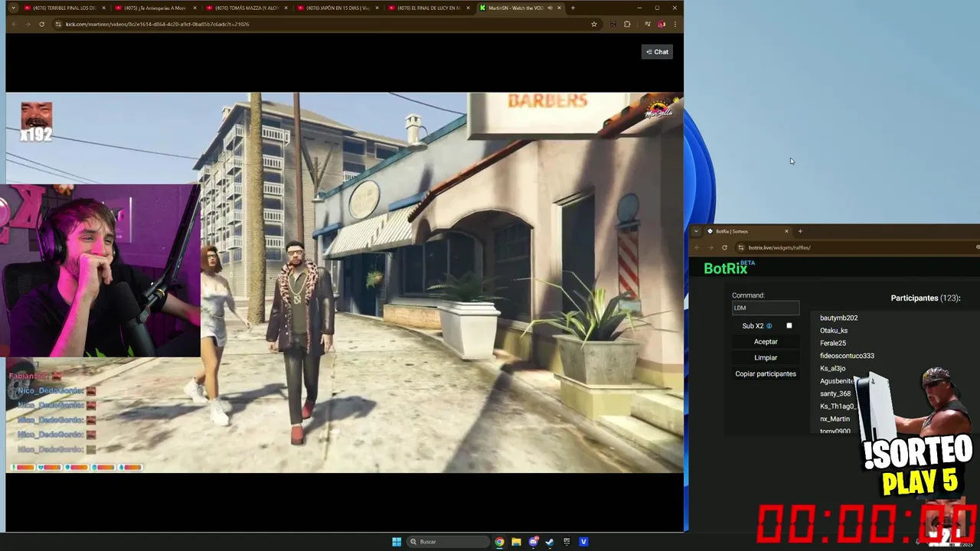Screen dimensions: 980x551
Task: Go back in the BotRix browser window
Action: coord(697,247)
